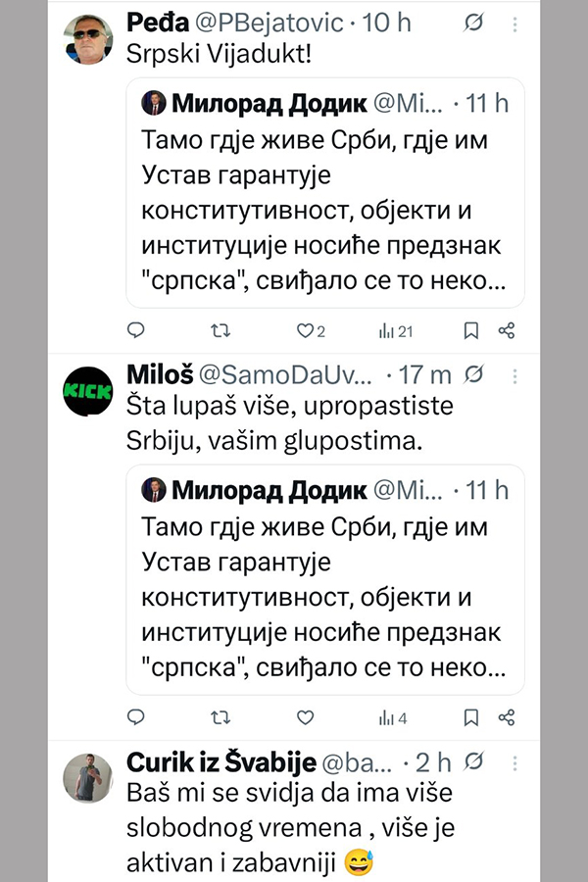Reply to Peđa's Srpski Vijadukt tweet
This screenshot has width=588, height=882.
(137, 330)
